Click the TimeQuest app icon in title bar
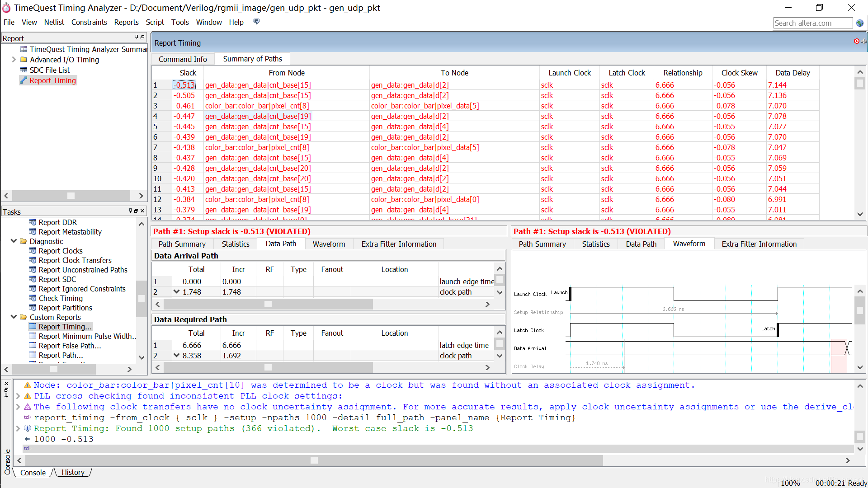The height and width of the screenshot is (488, 868). 6,8
